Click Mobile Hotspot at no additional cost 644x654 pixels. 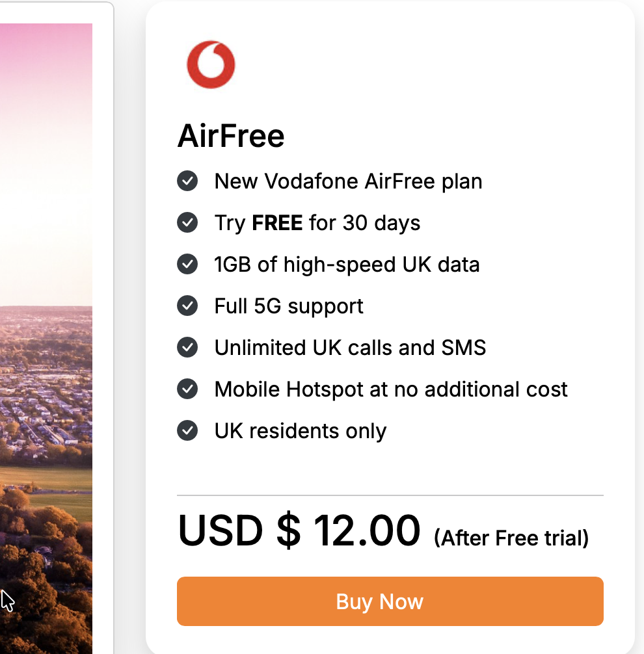pos(391,389)
